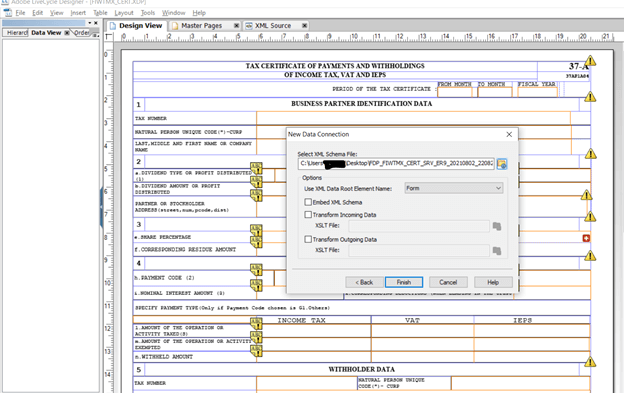Click the Back button in dialog
Screen dimensions: 624x393
click(x=364, y=282)
